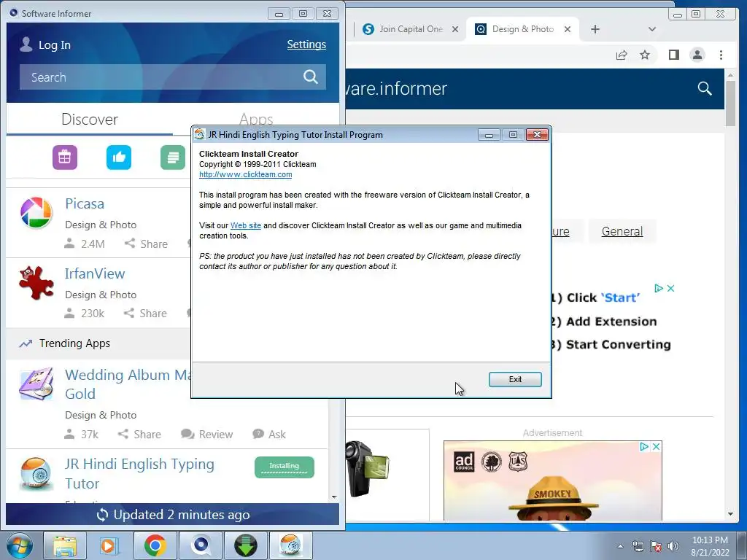747x560 pixels.
Task: Close the 'Start Converting' ad with the X
Action: pos(671,288)
